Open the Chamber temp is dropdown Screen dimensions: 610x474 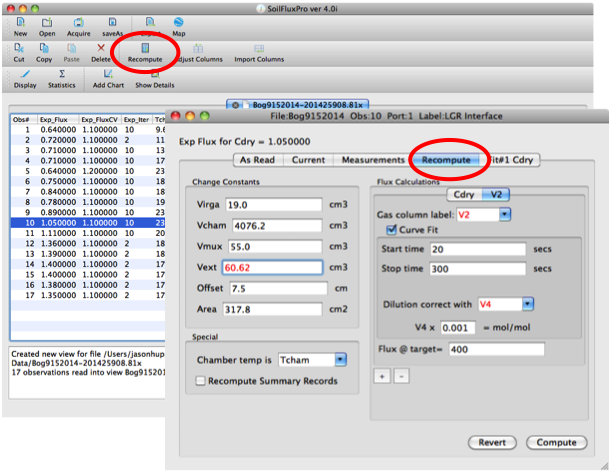click(x=340, y=360)
